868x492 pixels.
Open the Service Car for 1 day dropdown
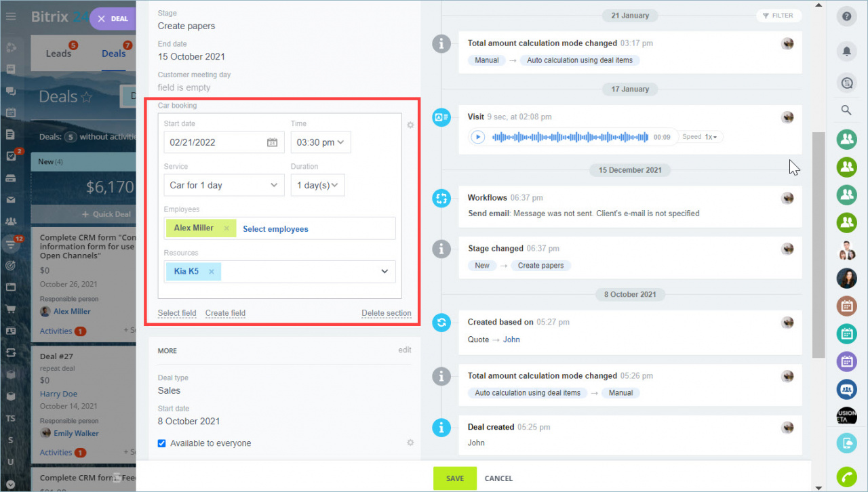[x=224, y=185]
